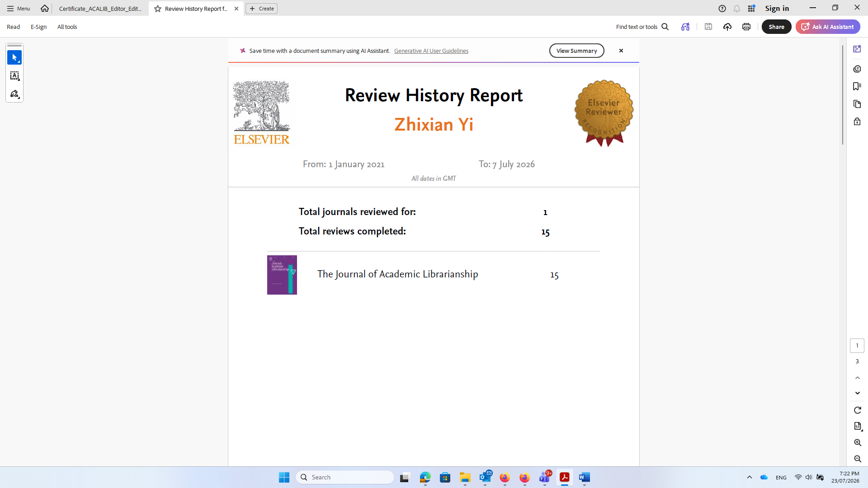
Task: Open the Menu hamburger
Action: (x=19, y=9)
